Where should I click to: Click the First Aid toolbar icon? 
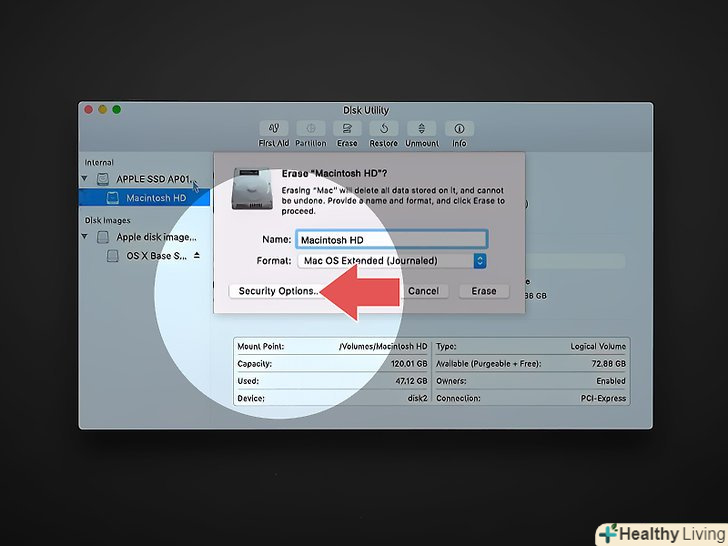point(273,129)
